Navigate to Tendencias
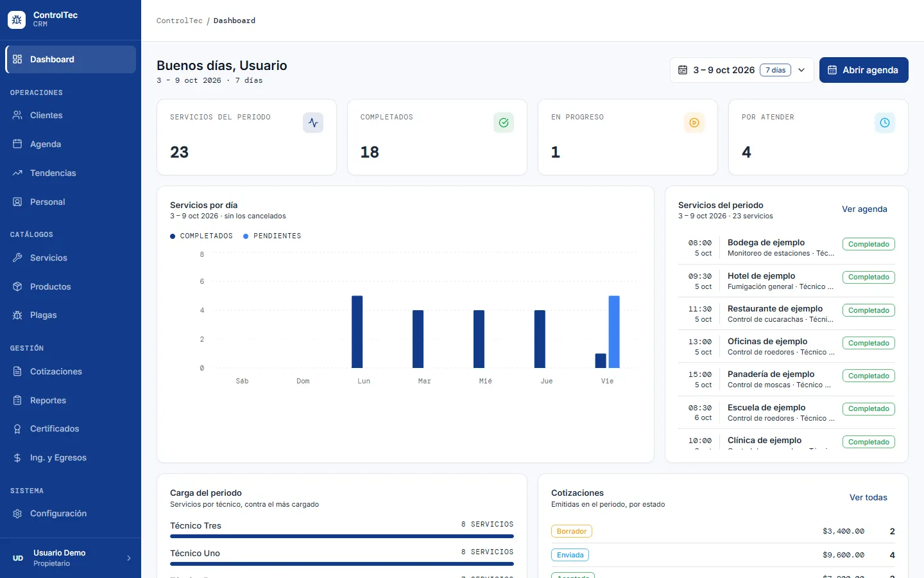Viewport: 924px width, 578px height. coord(71,173)
